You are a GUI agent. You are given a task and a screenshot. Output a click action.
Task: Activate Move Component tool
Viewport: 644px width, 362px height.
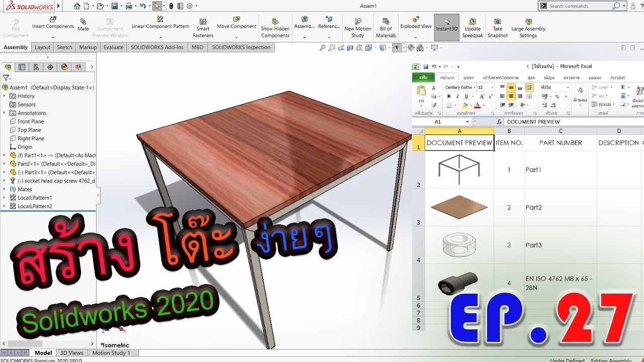click(x=236, y=23)
